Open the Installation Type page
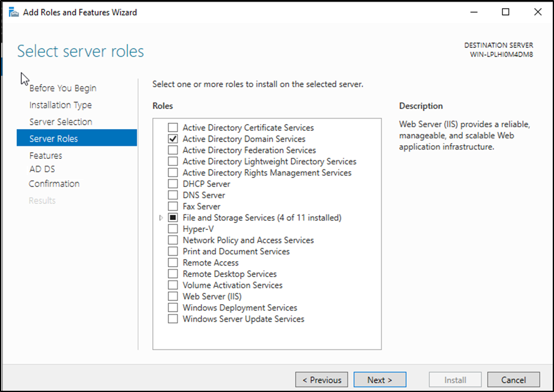The height and width of the screenshot is (392, 554). pyautogui.click(x=60, y=105)
